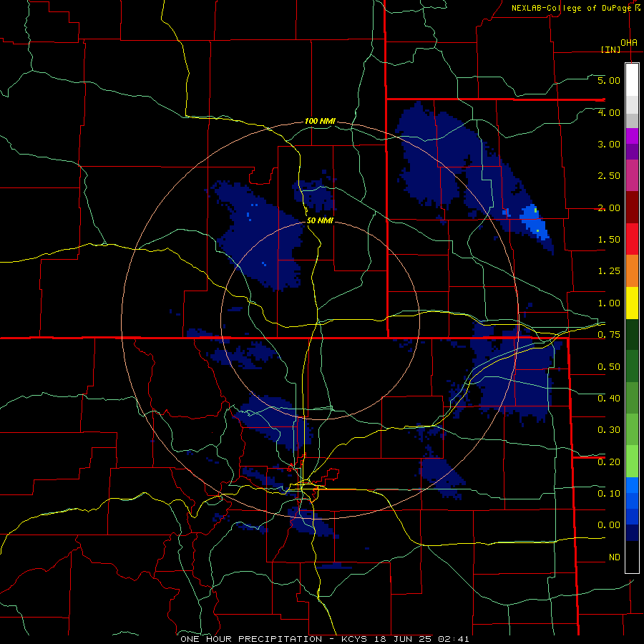Screen dimensions: 644x644
Task: Click the 0.50 legend value
Action: tap(609, 367)
